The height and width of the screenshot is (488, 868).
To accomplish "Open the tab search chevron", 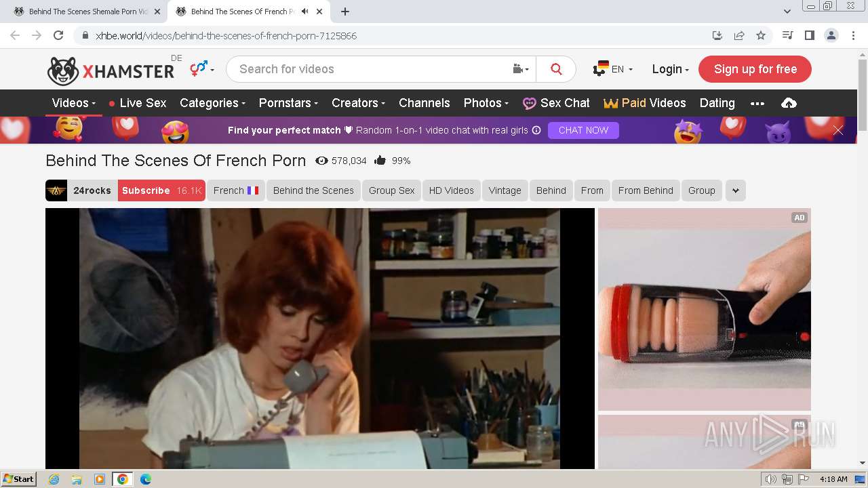I will coord(787,12).
